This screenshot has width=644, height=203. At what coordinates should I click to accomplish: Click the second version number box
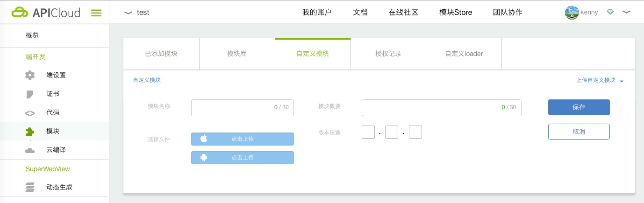(x=392, y=132)
